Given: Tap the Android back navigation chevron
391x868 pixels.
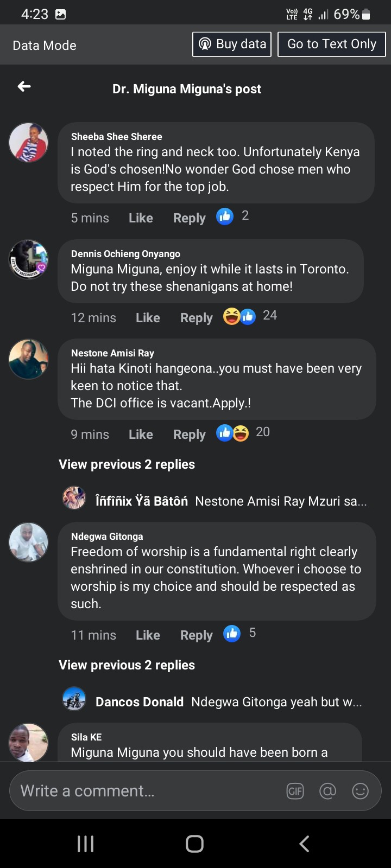Looking at the screenshot, I should (304, 844).
